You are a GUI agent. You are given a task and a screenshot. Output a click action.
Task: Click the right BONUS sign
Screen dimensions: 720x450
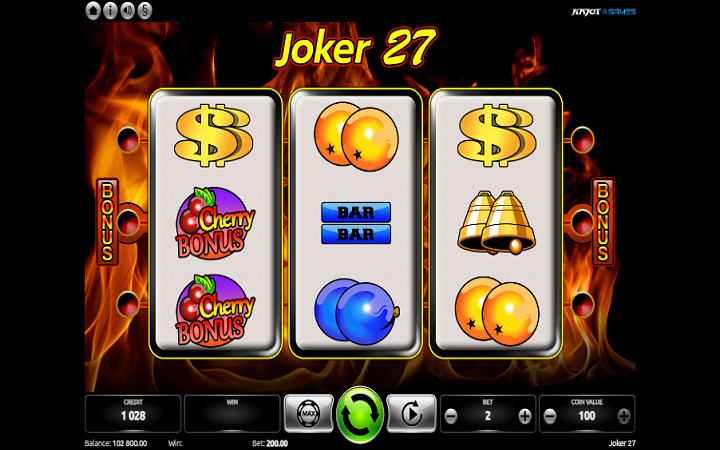[x=603, y=222]
